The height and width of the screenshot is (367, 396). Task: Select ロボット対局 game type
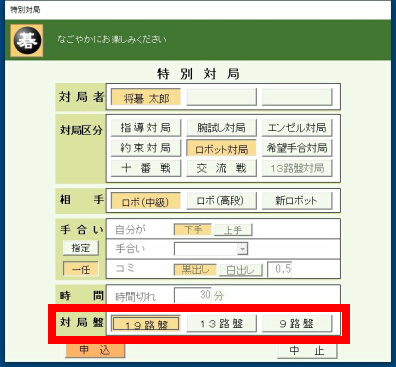pos(221,148)
